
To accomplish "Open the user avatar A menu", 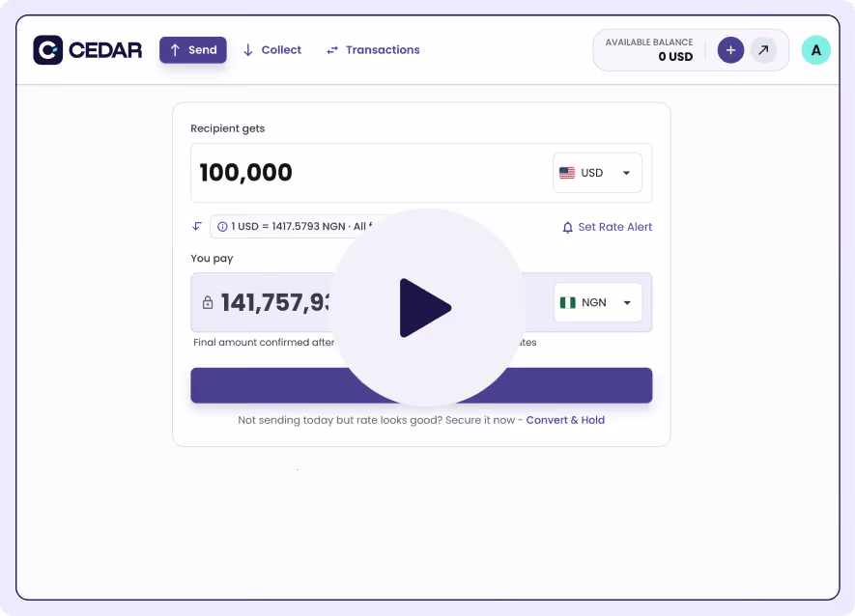I will [x=815, y=50].
